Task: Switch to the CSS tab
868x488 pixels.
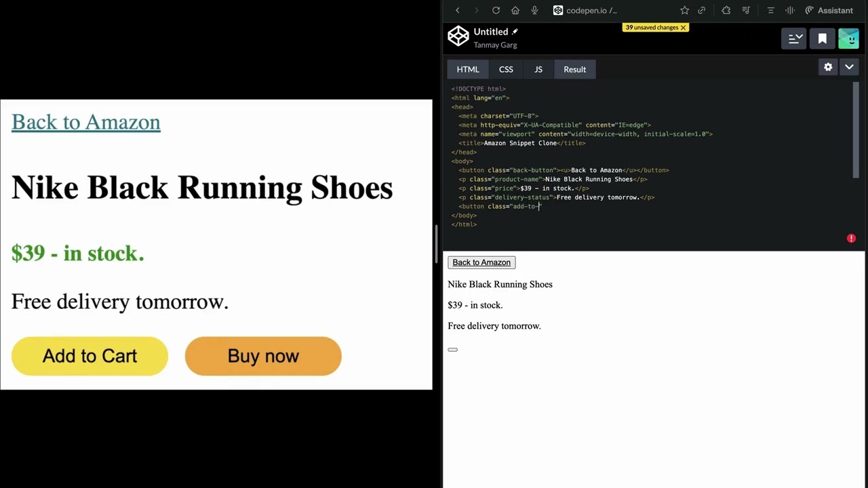Action: click(506, 69)
